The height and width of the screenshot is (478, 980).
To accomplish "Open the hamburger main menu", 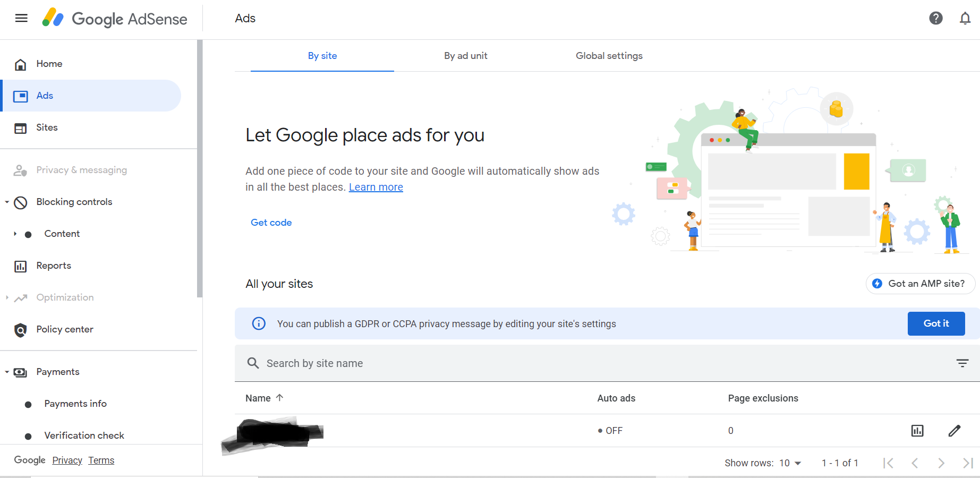I will pyautogui.click(x=21, y=19).
